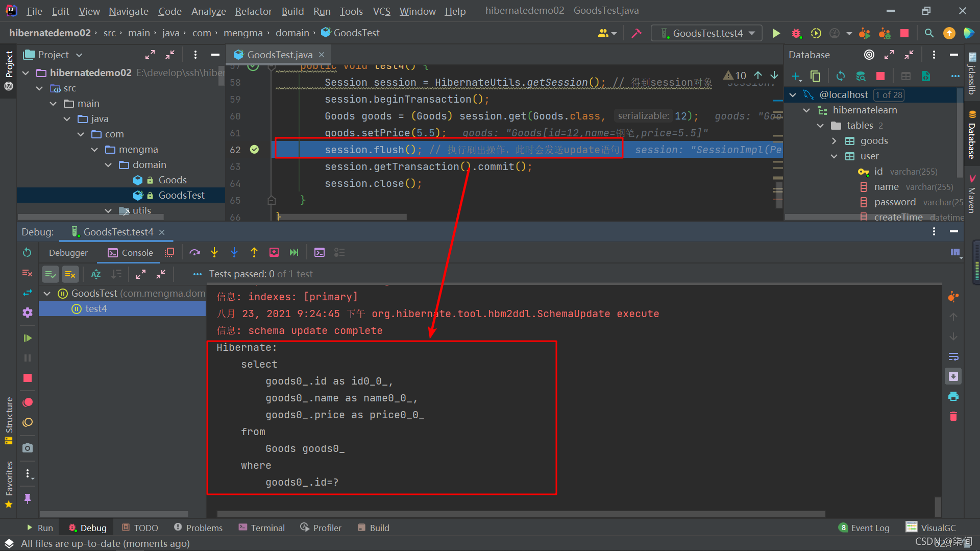Click Mute Breakpoints icon
The image size is (980, 551).
28,422
